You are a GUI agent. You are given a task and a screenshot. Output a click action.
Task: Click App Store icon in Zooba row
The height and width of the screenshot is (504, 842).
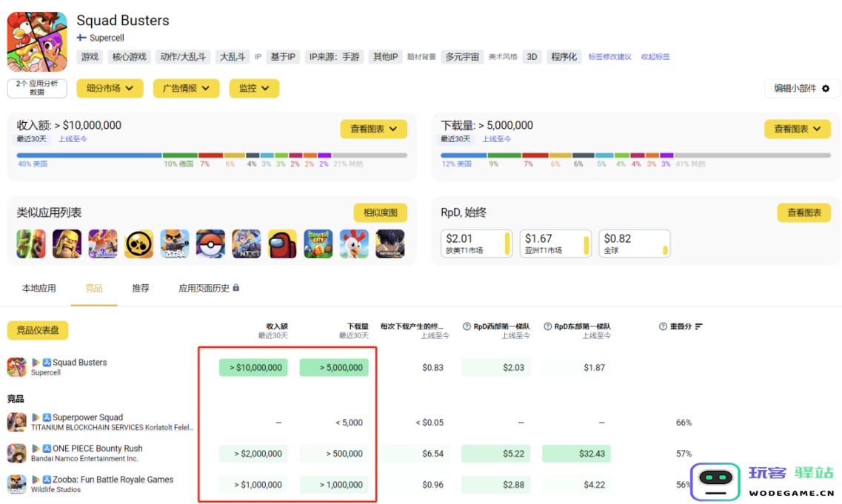click(47, 480)
